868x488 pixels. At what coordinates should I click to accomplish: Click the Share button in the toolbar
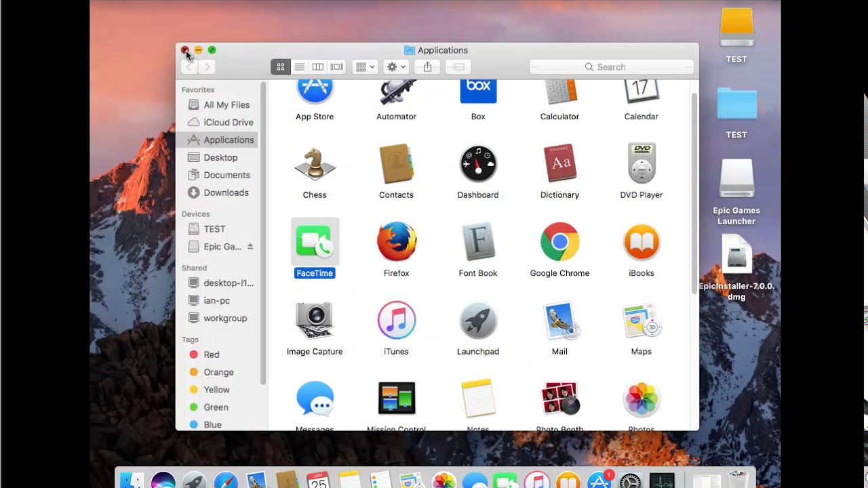pyautogui.click(x=427, y=66)
